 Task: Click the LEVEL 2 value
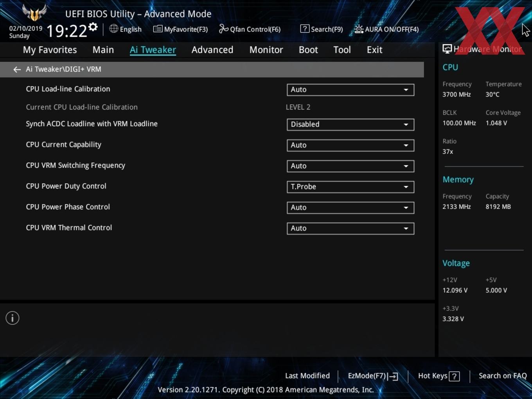point(298,107)
